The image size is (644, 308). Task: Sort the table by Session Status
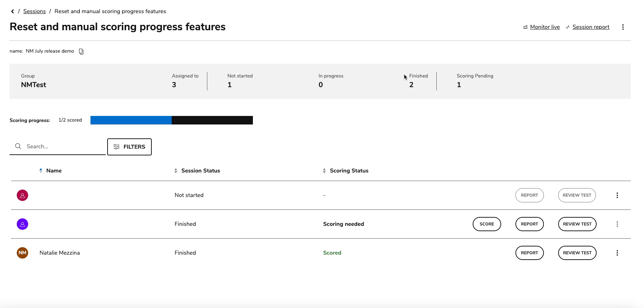point(200,171)
